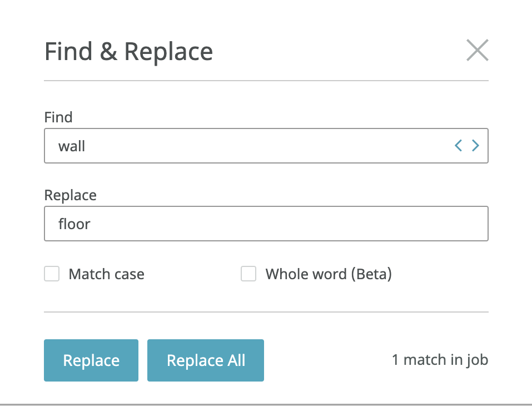Click the Replace field label
The height and width of the screenshot is (406, 532).
[x=71, y=195]
